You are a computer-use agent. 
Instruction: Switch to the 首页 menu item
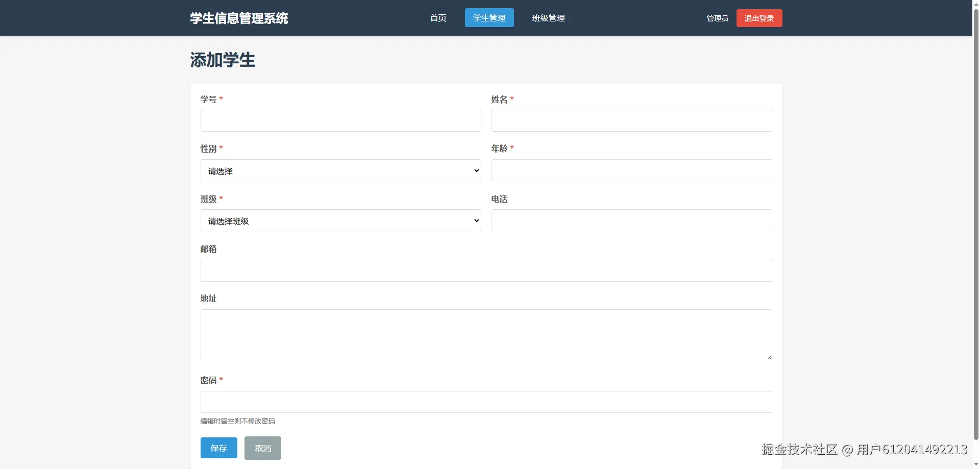click(x=437, y=18)
